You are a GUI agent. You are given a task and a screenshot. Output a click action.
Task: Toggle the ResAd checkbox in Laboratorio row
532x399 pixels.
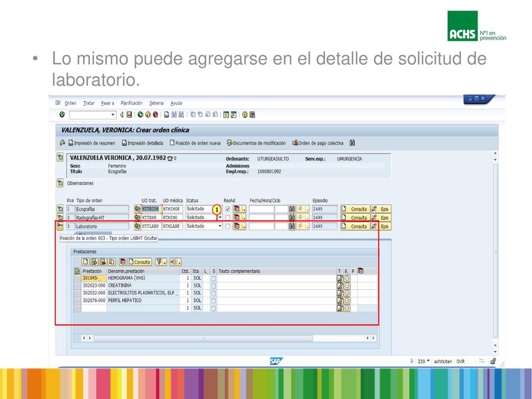(228, 227)
